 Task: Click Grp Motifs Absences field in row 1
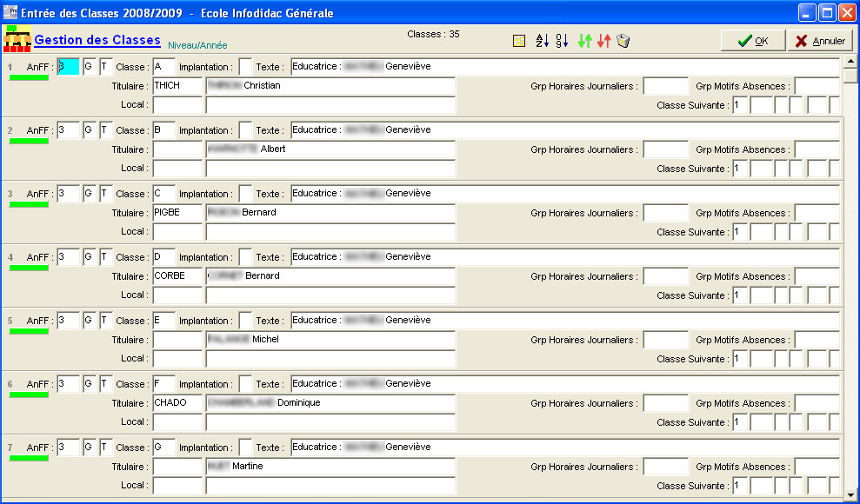[817, 86]
